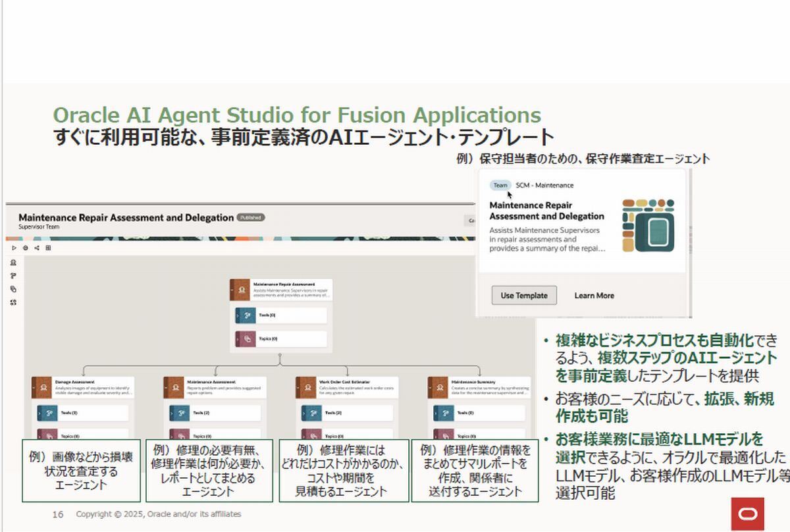
Task: Click the 'Maintenance Assessment' node title
Action: click(211, 382)
